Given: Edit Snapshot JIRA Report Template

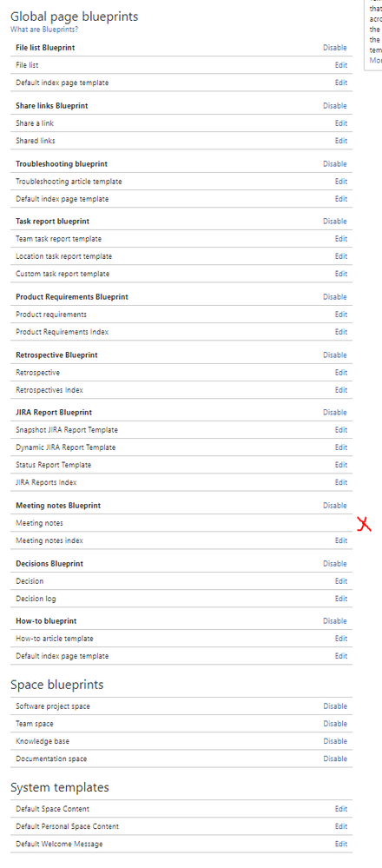Looking at the screenshot, I should pyautogui.click(x=341, y=429).
